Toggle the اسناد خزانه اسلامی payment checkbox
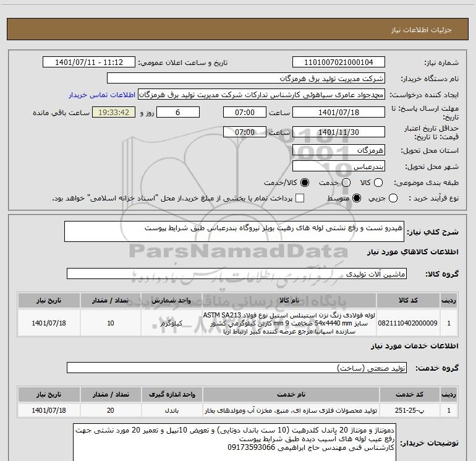Image resolution: width=476 pixels, height=461 pixels. pos(300,199)
